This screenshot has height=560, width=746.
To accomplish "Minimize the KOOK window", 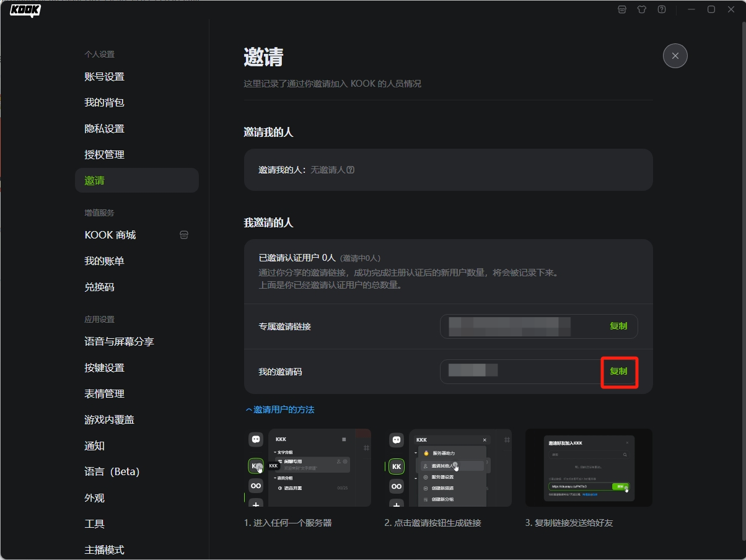I will (x=691, y=9).
